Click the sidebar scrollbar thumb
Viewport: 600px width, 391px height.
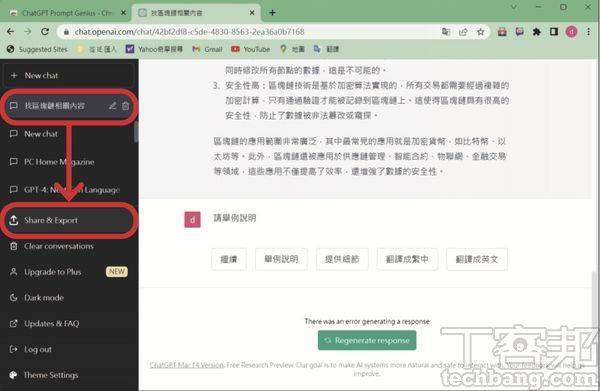click(136, 132)
